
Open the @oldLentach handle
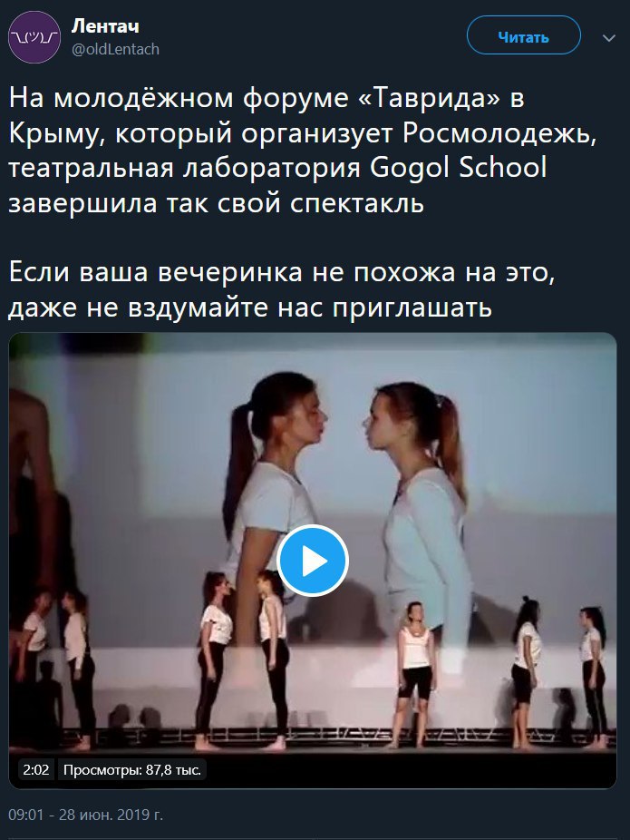[x=115, y=49]
